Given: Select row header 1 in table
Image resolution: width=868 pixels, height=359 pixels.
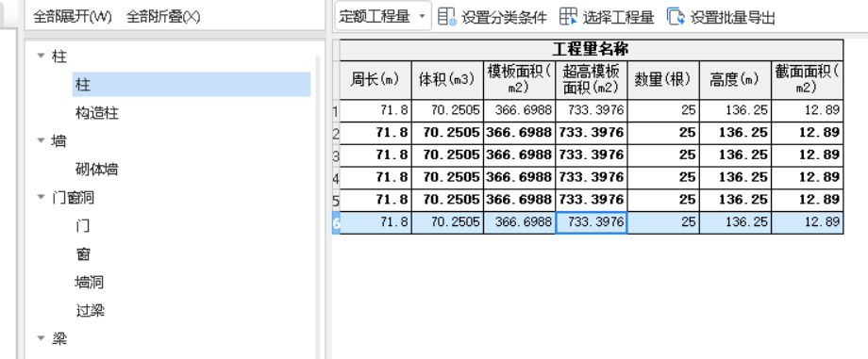Looking at the screenshot, I should coord(336,110).
